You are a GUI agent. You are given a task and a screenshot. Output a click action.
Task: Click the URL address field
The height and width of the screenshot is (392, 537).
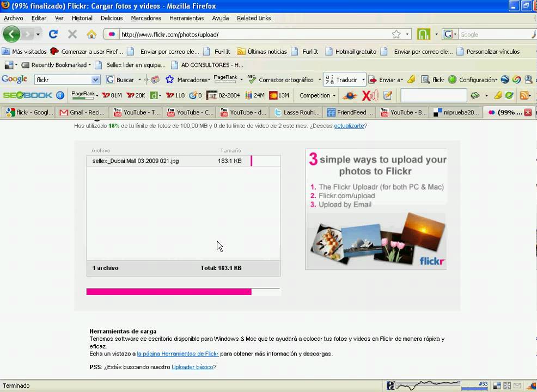pyautogui.click(x=255, y=35)
